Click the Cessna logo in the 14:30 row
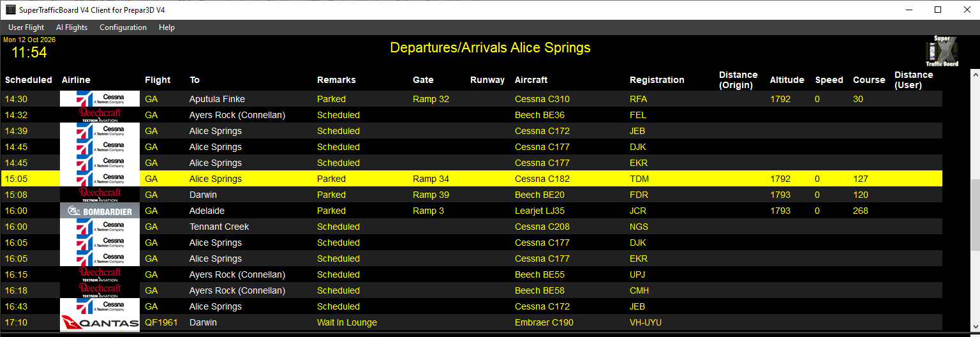980x337 pixels. (100, 99)
